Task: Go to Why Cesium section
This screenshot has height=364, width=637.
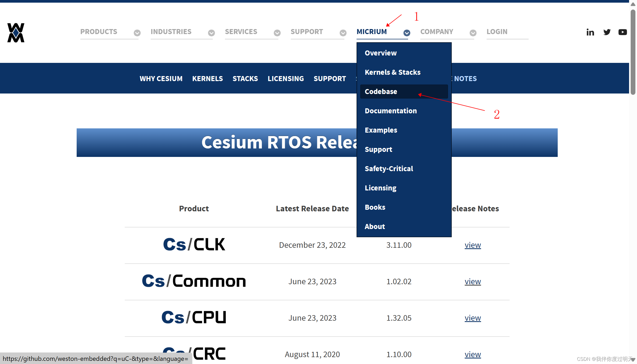Action: (x=161, y=79)
